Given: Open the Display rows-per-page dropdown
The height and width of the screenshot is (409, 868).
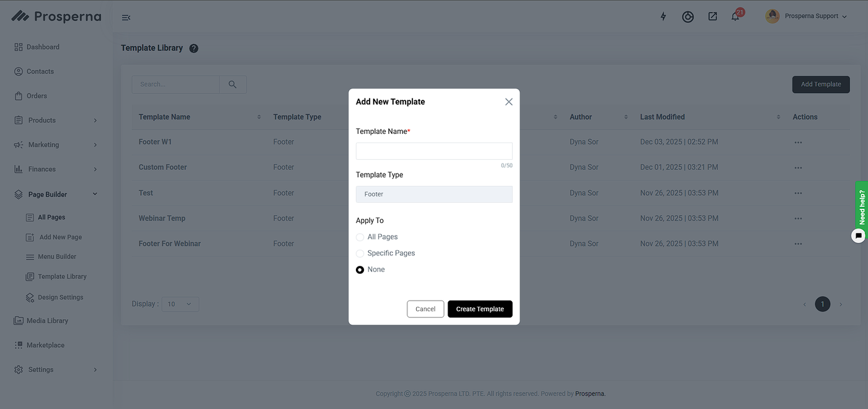Looking at the screenshot, I should coord(180,304).
